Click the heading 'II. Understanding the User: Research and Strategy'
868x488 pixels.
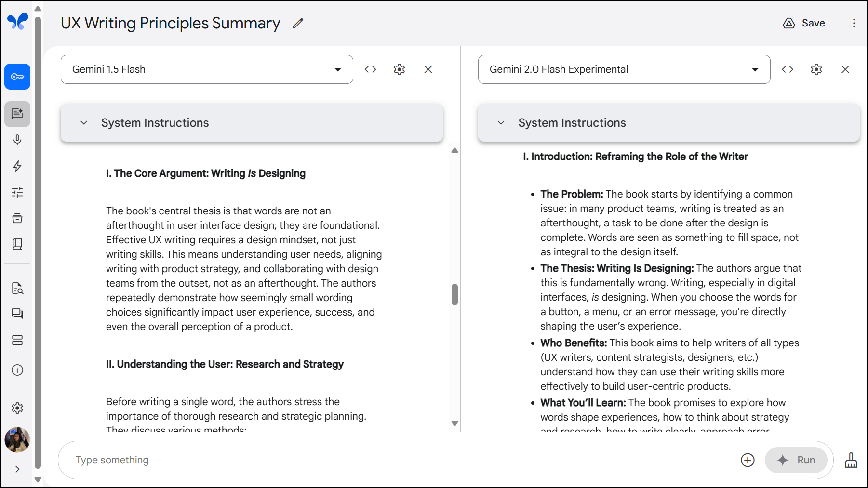coord(225,364)
